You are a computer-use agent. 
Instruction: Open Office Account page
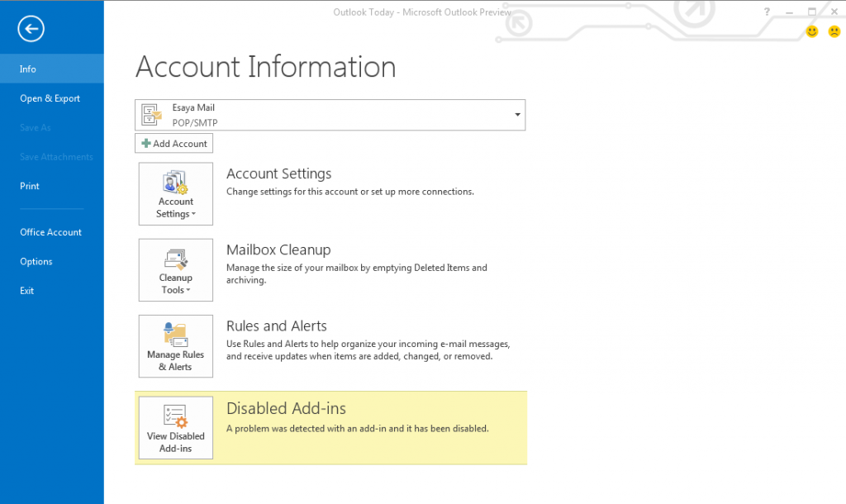(52, 232)
